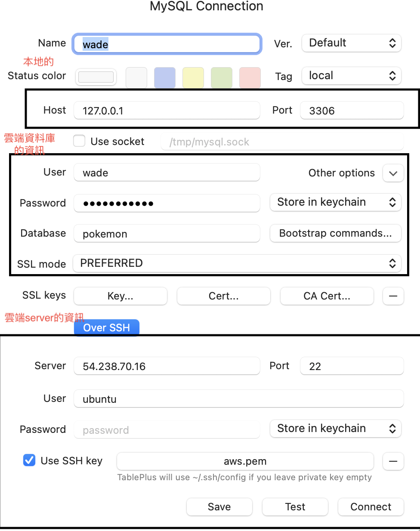Clear the SSH key with minus button
Image resolution: width=420 pixels, height=531 pixels.
point(393,461)
